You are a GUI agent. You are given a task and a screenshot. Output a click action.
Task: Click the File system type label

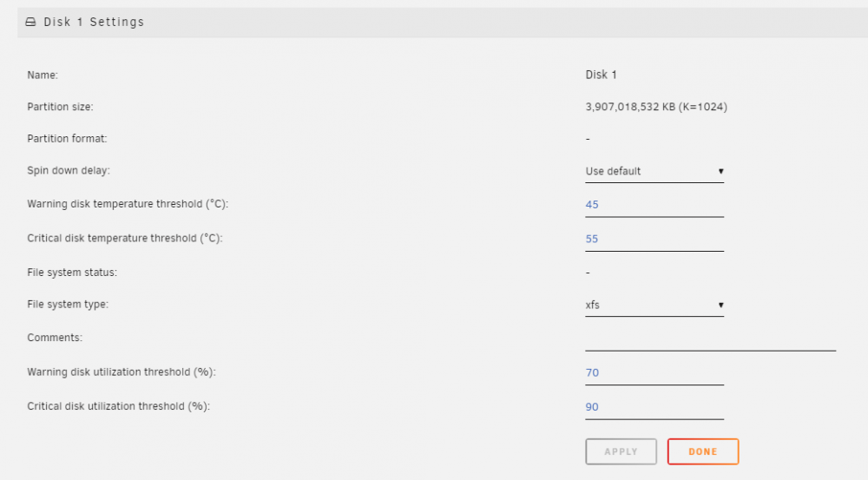pos(68,305)
